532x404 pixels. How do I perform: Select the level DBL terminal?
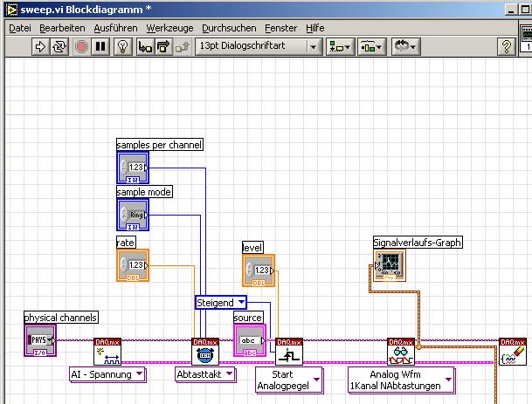[259, 270]
